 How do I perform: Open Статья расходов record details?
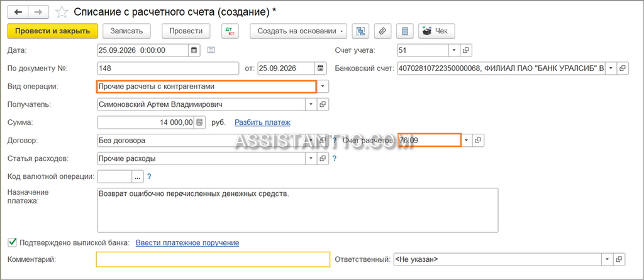323,158
